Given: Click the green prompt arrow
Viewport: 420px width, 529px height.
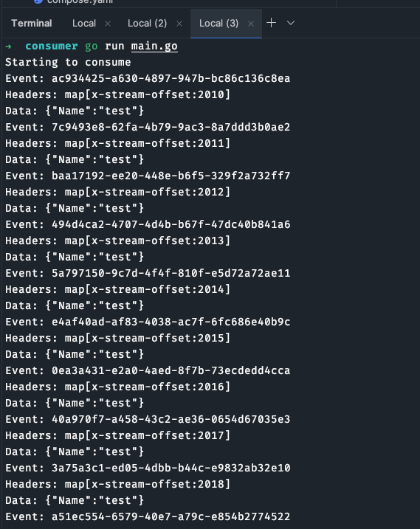Looking at the screenshot, I should tap(8, 46).
